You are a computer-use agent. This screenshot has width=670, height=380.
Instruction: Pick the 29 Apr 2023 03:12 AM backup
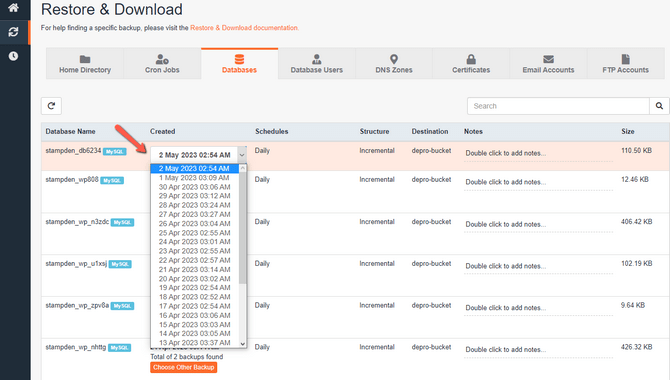pyautogui.click(x=194, y=196)
